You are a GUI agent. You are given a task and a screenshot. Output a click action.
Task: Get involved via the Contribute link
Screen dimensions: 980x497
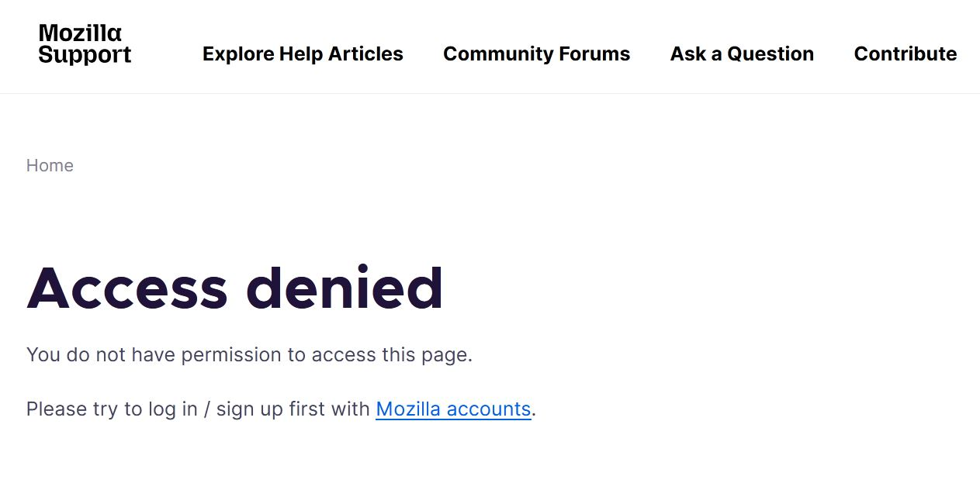(x=905, y=53)
